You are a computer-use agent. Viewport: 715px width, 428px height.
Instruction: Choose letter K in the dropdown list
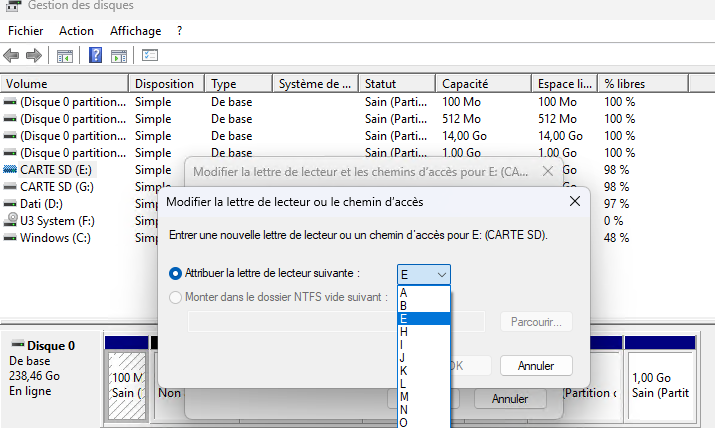(424, 371)
